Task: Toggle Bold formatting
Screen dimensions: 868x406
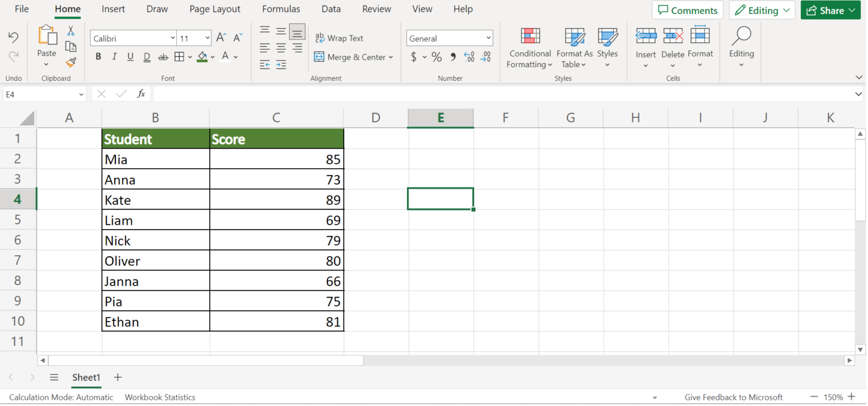Action: pos(98,57)
